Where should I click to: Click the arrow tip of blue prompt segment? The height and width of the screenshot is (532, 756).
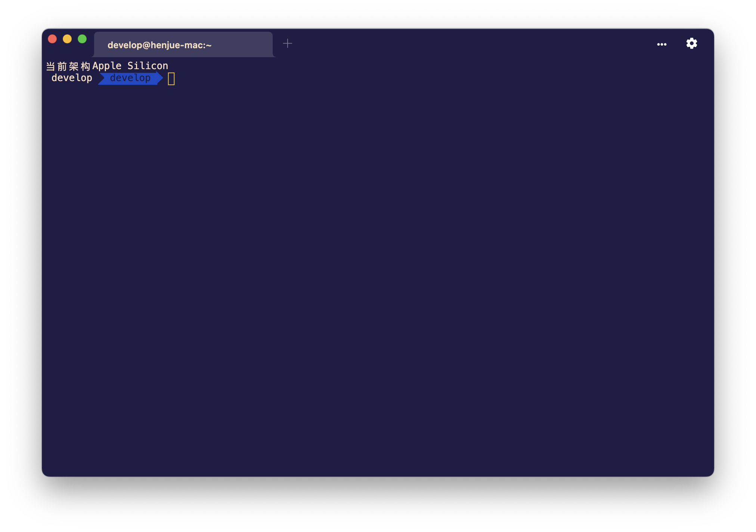click(x=160, y=78)
